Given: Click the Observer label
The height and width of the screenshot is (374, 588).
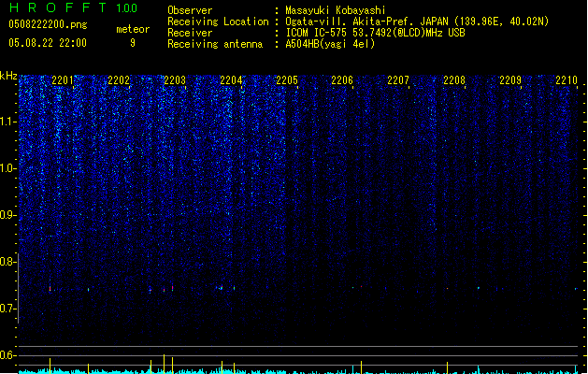Looking at the screenshot, I should 190,10.
